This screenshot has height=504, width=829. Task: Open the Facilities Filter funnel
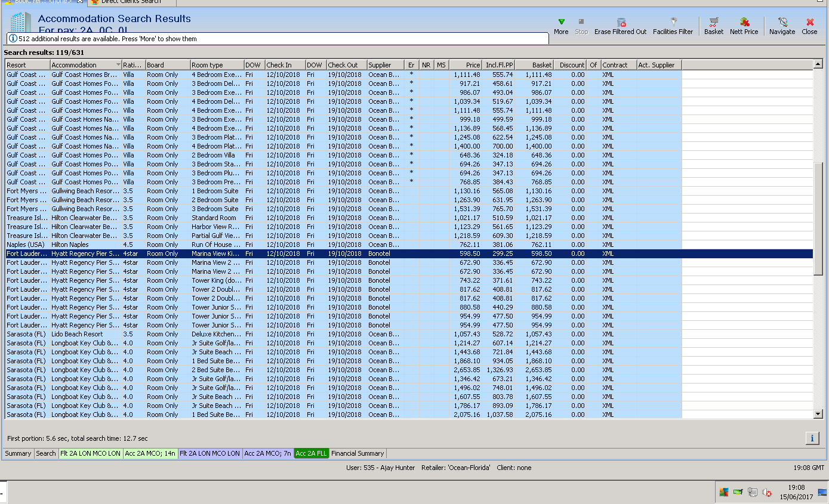(673, 23)
